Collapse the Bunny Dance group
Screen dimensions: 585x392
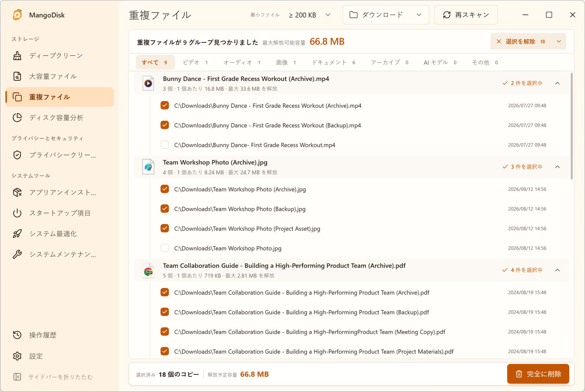[x=558, y=83]
